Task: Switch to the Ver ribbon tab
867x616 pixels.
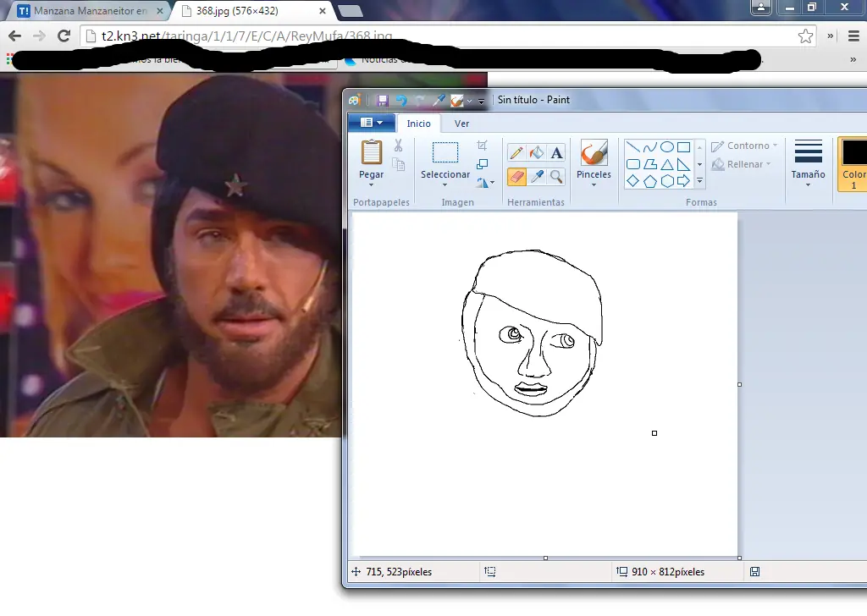Action: click(x=461, y=124)
